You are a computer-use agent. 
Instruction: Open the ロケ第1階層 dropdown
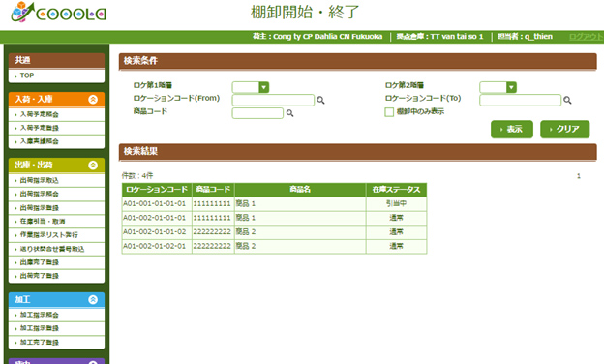pos(251,87)
